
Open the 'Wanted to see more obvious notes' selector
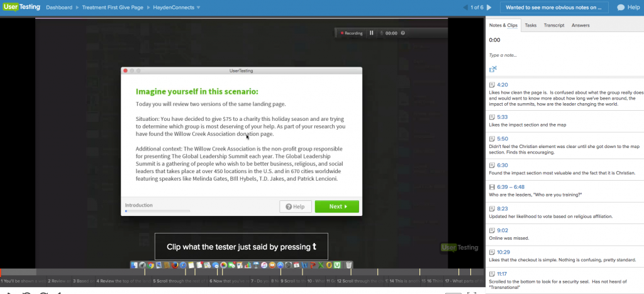(x=554, y=8)
